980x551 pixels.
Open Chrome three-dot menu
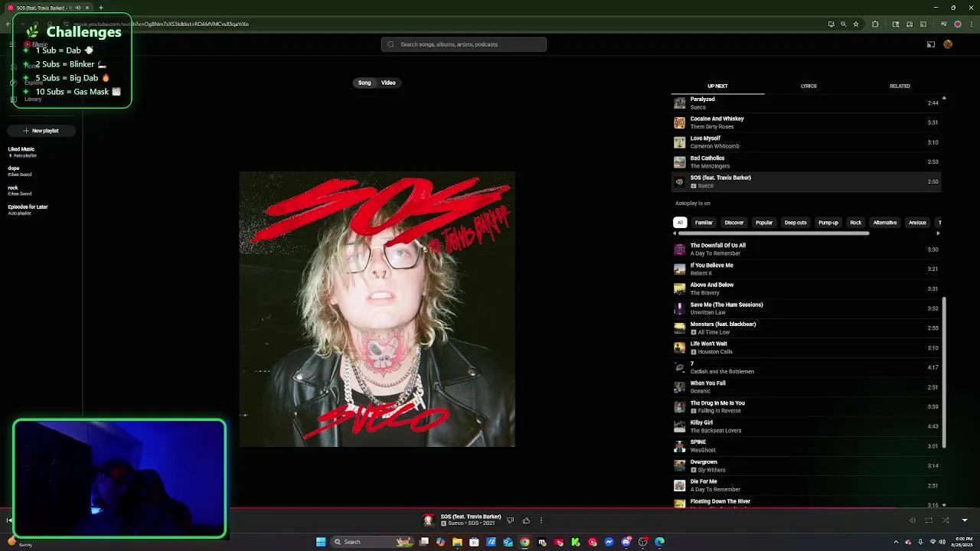970,24
